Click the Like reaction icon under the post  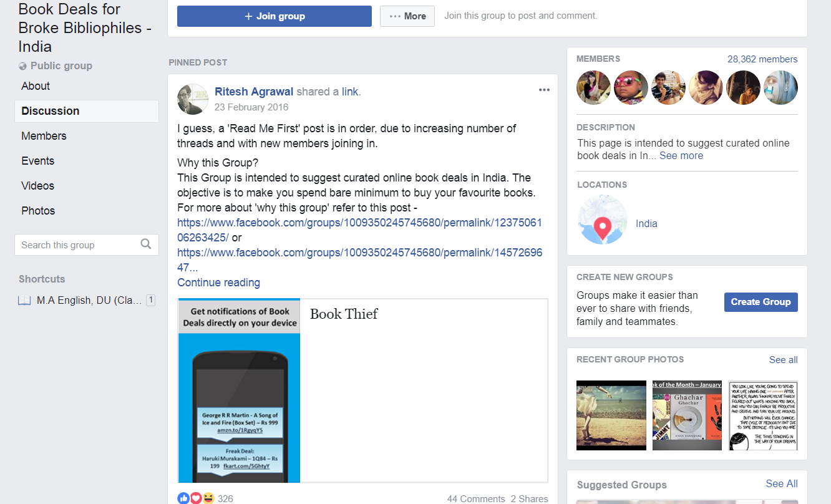tap(183, 498)
